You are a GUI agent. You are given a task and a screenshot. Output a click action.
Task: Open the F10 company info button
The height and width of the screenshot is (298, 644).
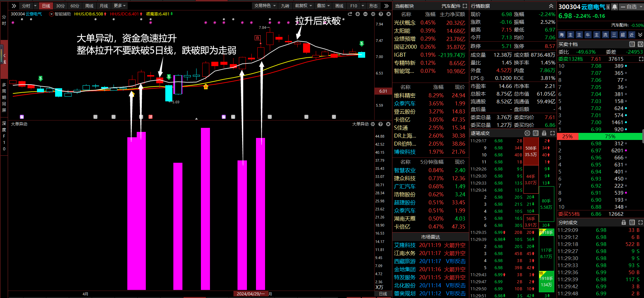point(354,6)
